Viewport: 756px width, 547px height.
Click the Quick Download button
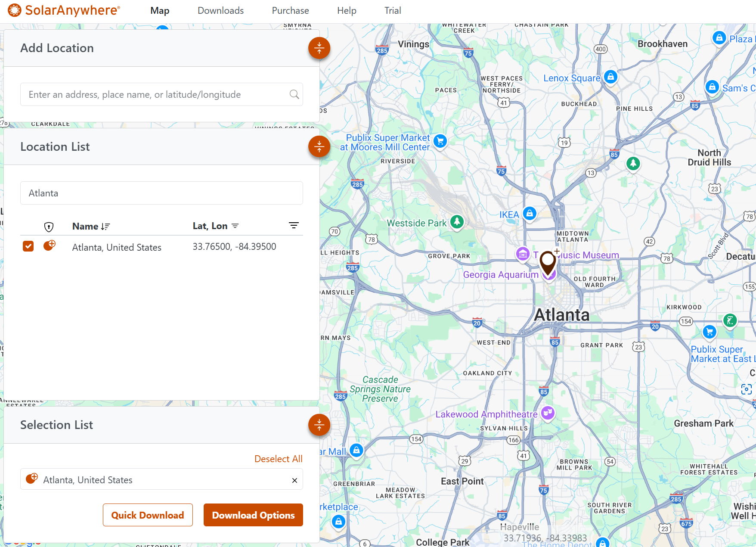(x=148, y=515)
